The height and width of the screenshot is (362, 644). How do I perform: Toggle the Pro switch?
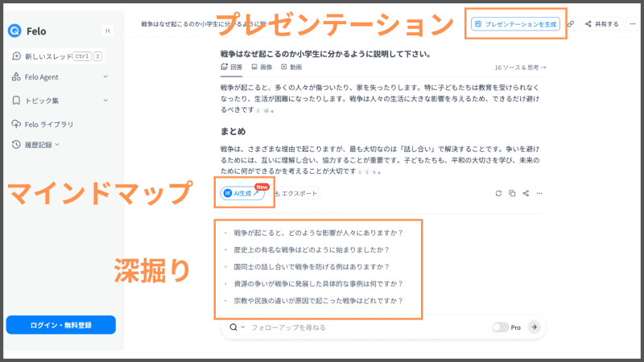pos(500,327)
